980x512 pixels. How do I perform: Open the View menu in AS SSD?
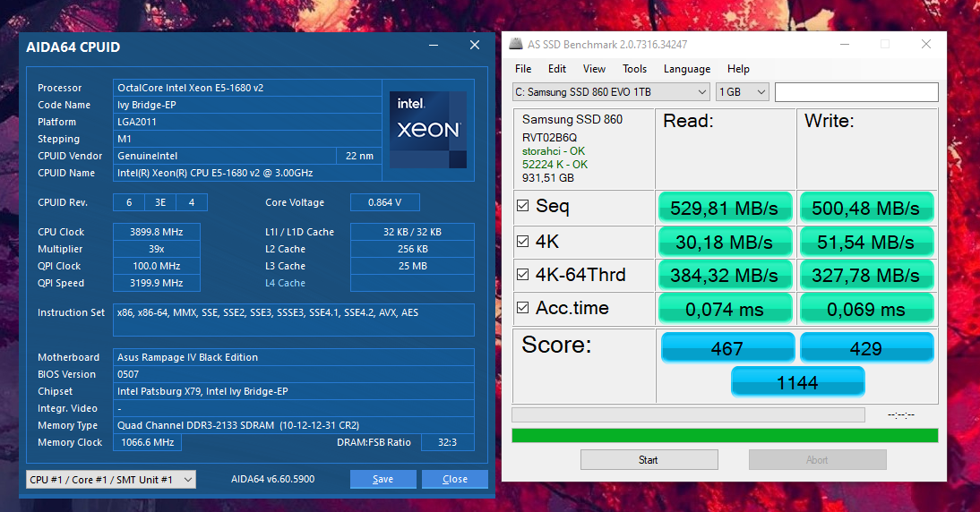tap(594, 69)
